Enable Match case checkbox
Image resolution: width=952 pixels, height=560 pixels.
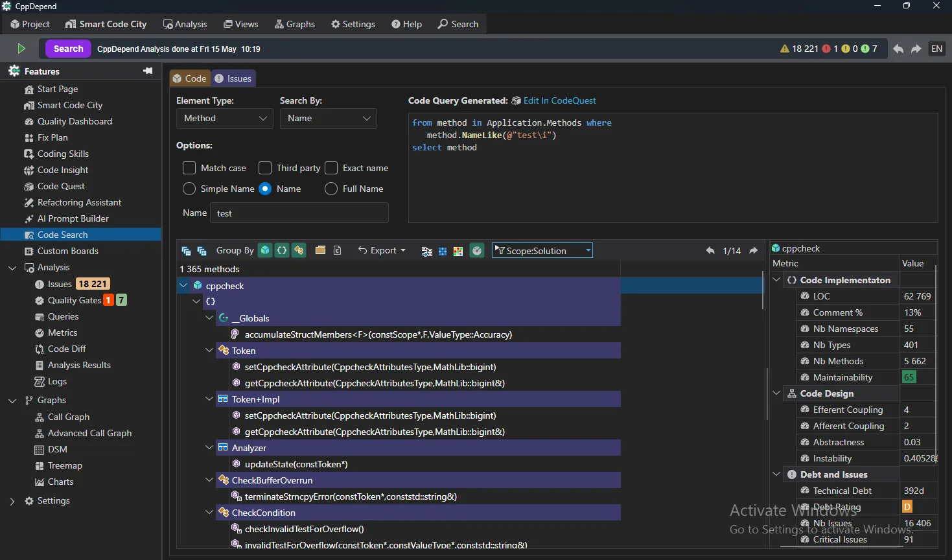coord(189,168)
